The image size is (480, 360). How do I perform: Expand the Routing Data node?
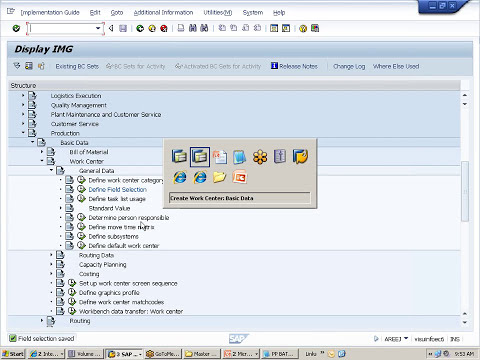point(51,255)
